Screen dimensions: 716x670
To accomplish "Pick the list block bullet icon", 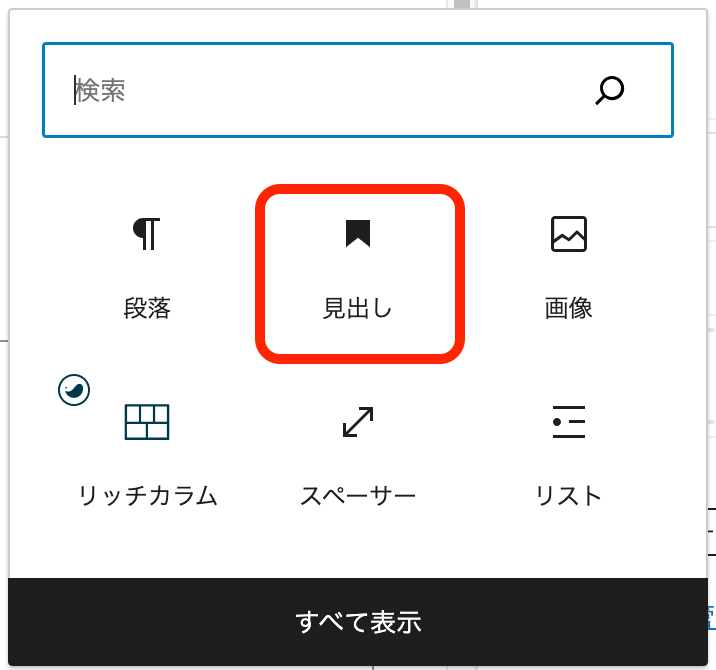I will [569, 422].
